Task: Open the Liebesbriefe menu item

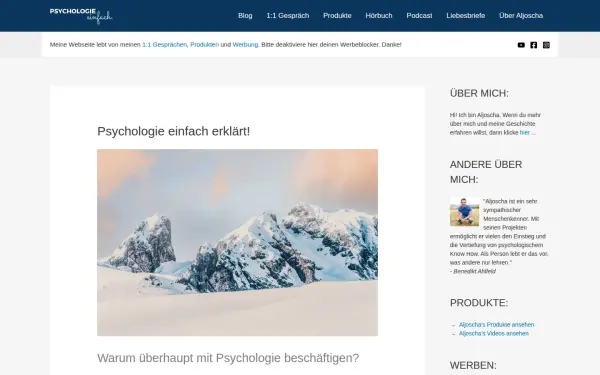Action: pos(466,16)
